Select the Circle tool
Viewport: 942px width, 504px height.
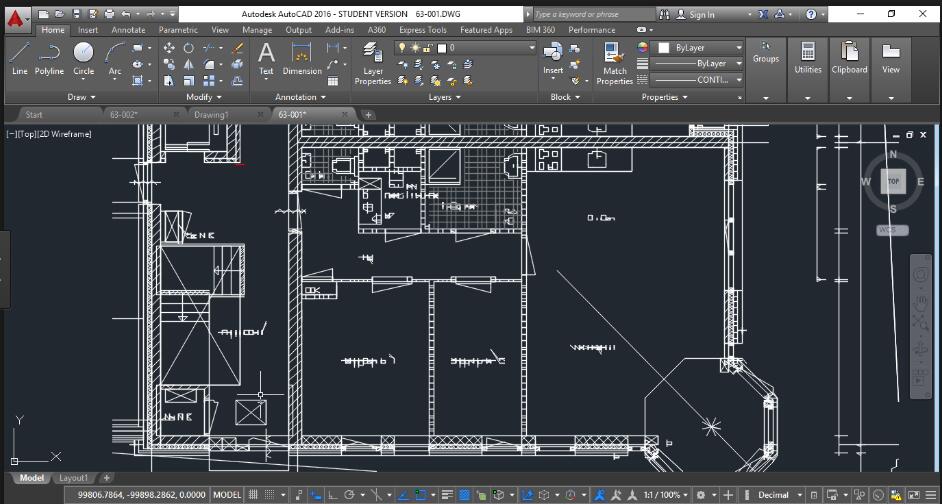pos(84,59)
